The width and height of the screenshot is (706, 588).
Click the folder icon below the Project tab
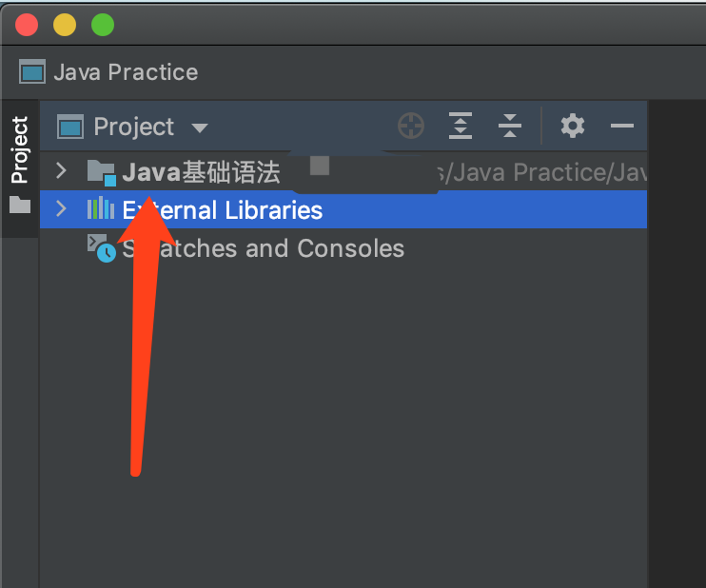point(20,205)
